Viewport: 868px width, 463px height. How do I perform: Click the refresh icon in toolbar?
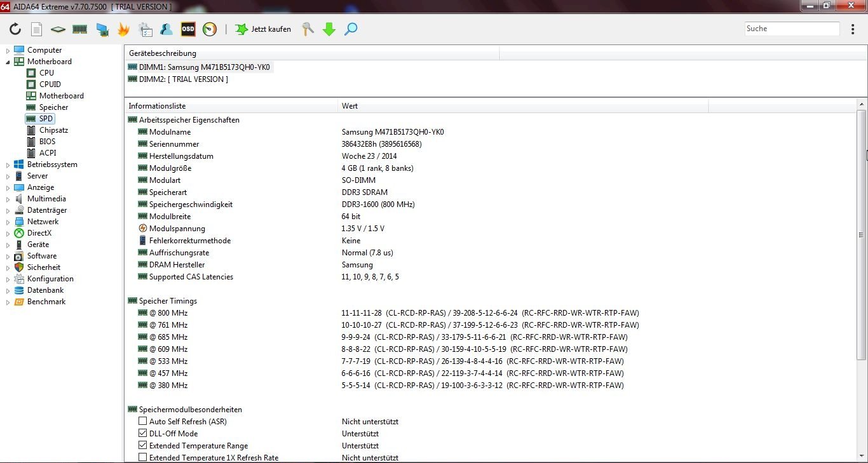point(15,29)
